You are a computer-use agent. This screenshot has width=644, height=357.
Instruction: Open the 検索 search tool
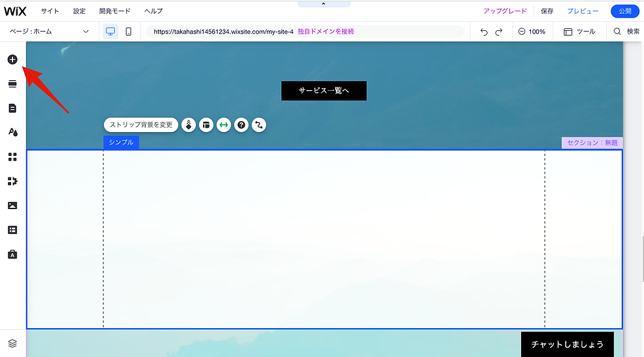(626, 32)
